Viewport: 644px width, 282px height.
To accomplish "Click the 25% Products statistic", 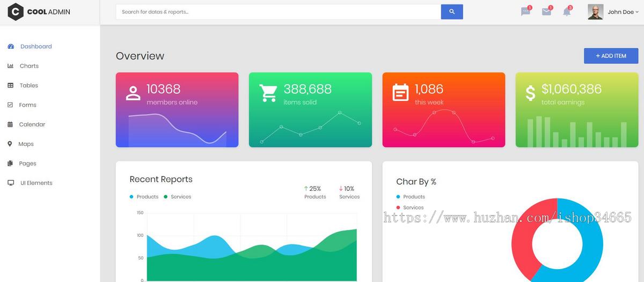I will (x=315, y=192).
